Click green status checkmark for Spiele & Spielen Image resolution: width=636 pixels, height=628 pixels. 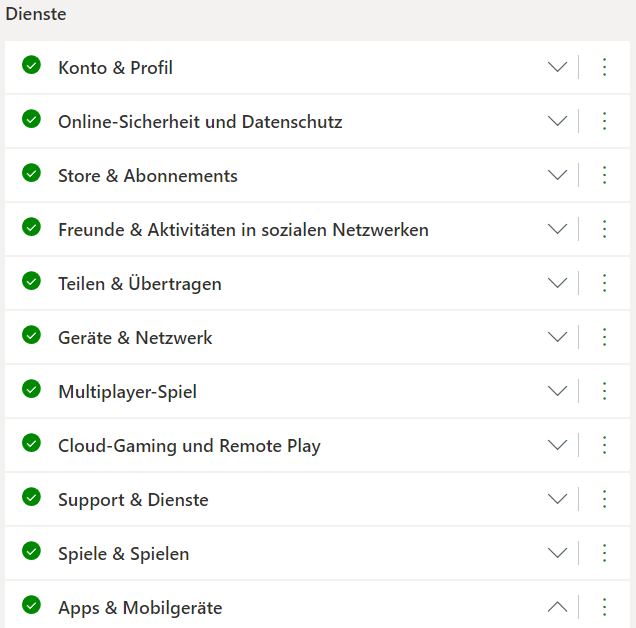pyautogui.click(x=31, y=551)
